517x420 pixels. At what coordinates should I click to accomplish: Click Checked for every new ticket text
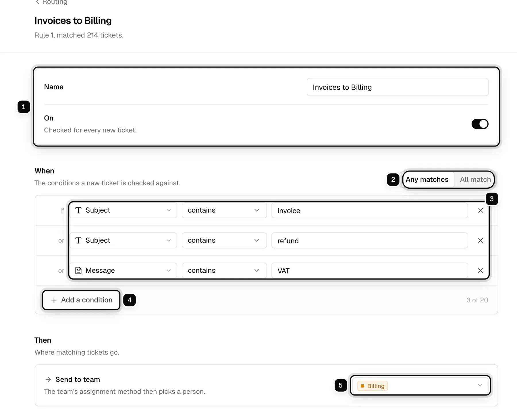[x=90, y=130]
